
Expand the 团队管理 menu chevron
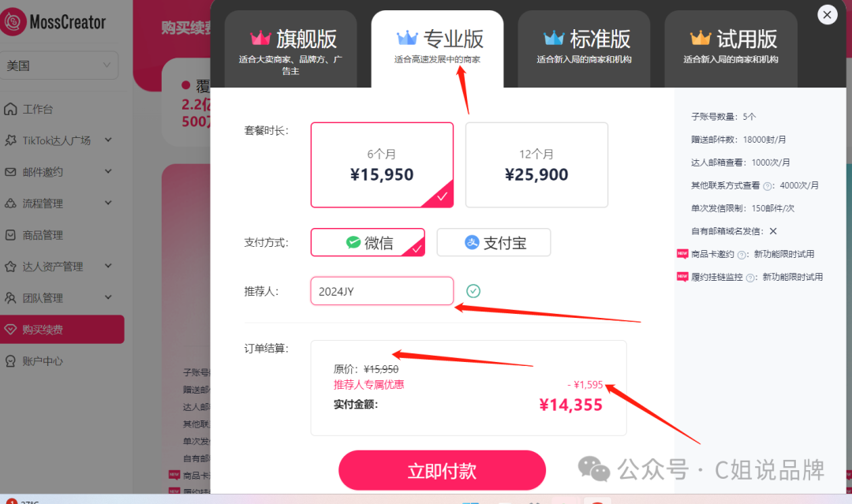click(x=108, y=297)
